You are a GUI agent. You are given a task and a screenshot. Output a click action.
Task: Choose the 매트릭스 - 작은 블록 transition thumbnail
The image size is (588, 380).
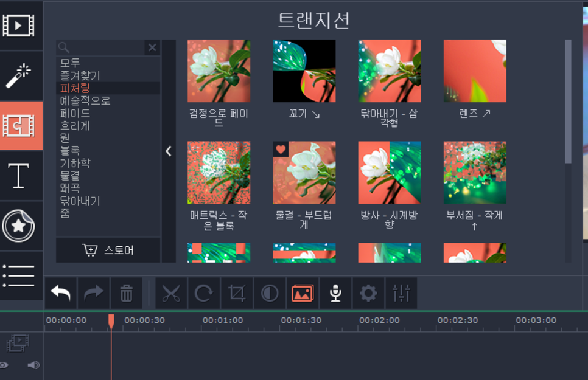point(219,173)
